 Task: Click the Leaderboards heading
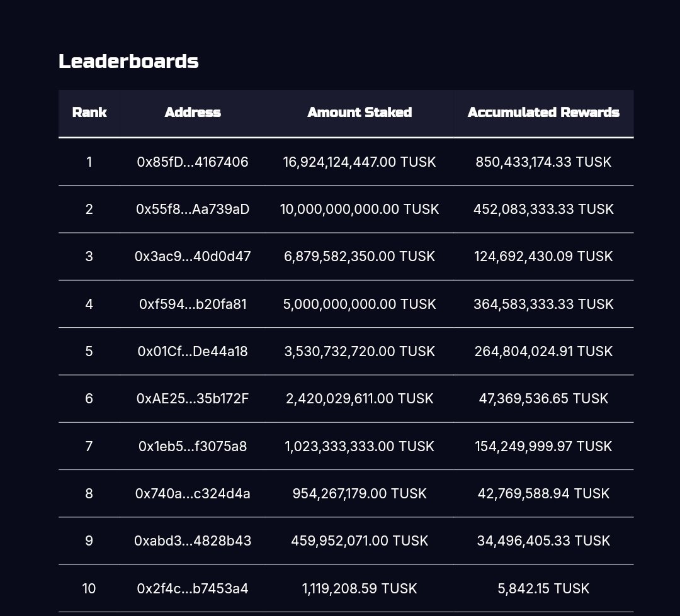click(128, 62)
